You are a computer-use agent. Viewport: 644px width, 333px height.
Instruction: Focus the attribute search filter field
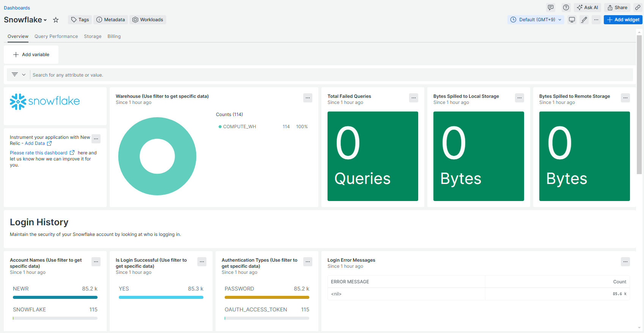coord(331,75)
